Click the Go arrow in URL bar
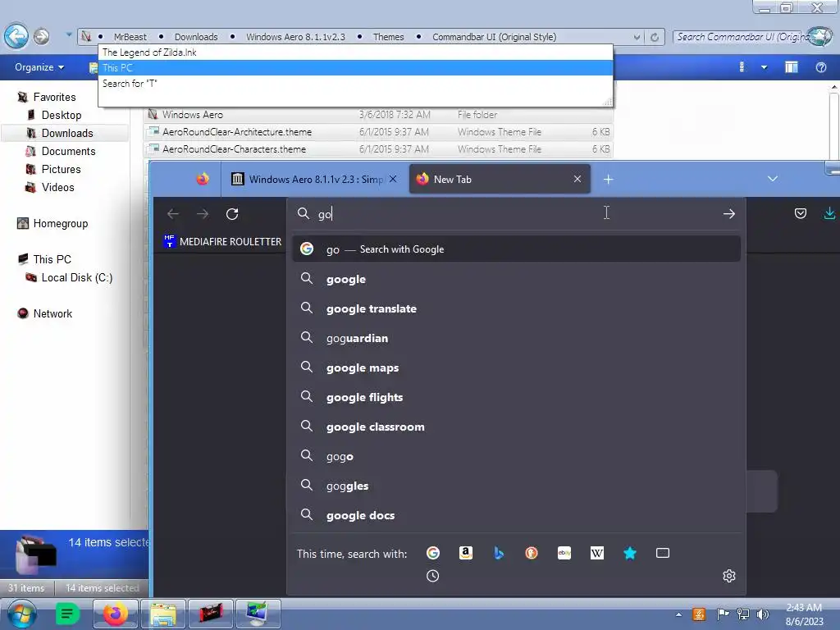 pos(728,214)
